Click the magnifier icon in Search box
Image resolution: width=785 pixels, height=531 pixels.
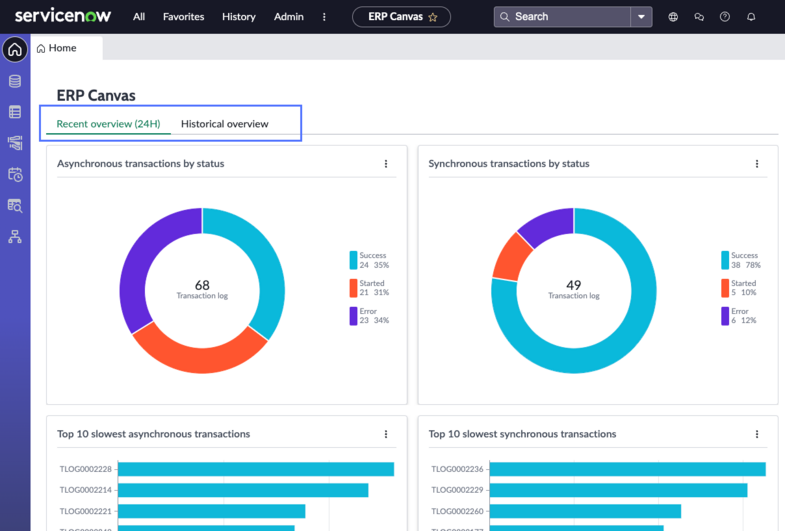(x=505, y=17)
